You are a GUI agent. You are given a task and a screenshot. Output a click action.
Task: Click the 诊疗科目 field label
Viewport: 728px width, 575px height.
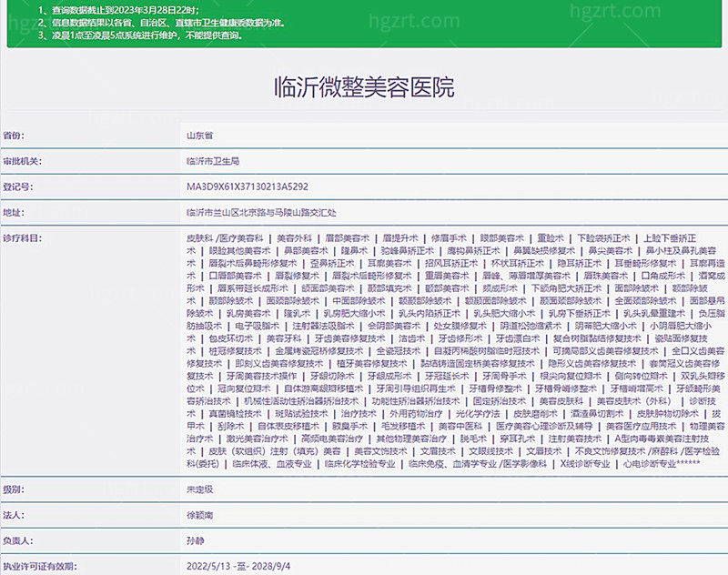22,238
